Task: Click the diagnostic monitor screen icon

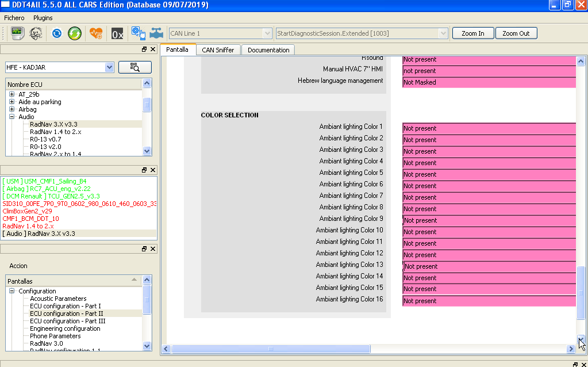Action: pyautogui.click(x=17, y=33)
